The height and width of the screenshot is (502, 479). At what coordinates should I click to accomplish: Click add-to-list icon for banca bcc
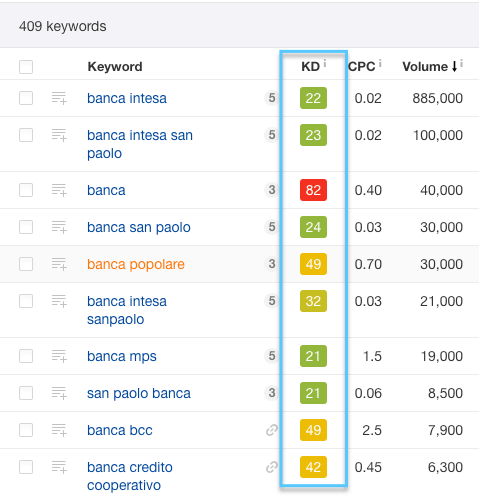[x=59, y=430]
